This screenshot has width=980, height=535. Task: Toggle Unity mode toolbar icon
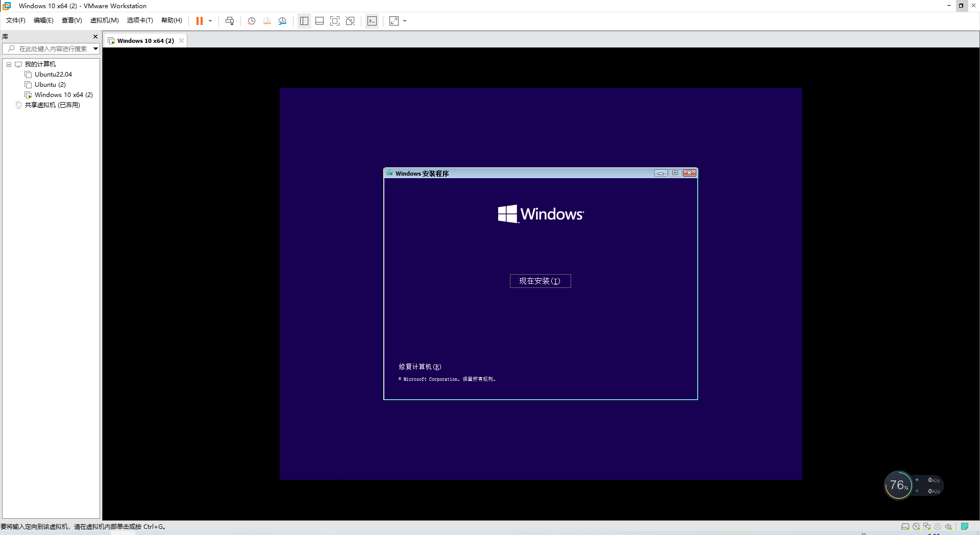(350, 21)
